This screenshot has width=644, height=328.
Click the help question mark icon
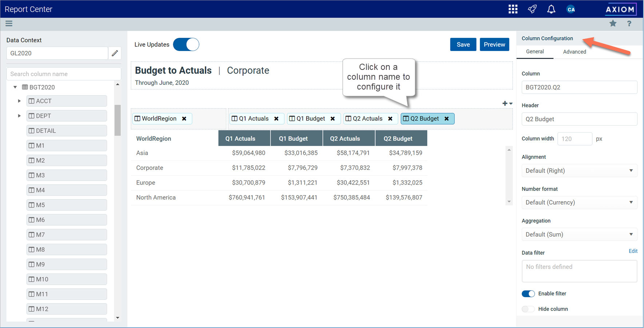pos(629,23)
